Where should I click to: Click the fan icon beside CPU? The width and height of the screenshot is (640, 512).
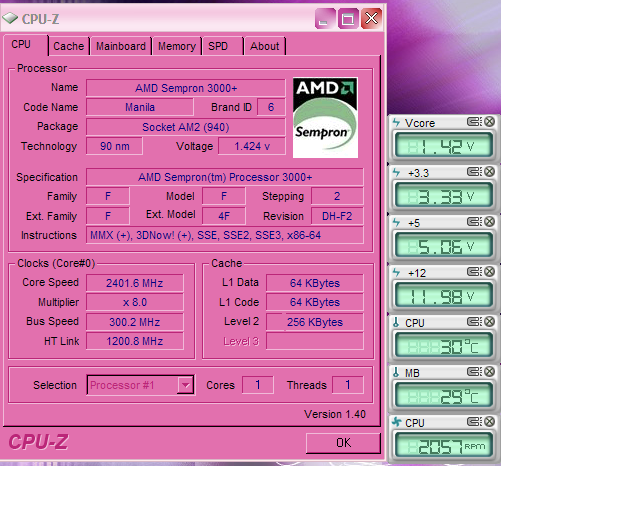click(x=397, y=422)
